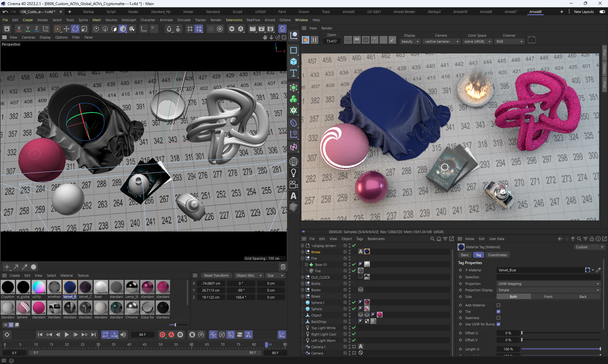Image resolution: width=608 pixels, height=364 pixels.
Task: Click the Camera object icon in palette
Action: pyautogui.click(x=294, y=184)
